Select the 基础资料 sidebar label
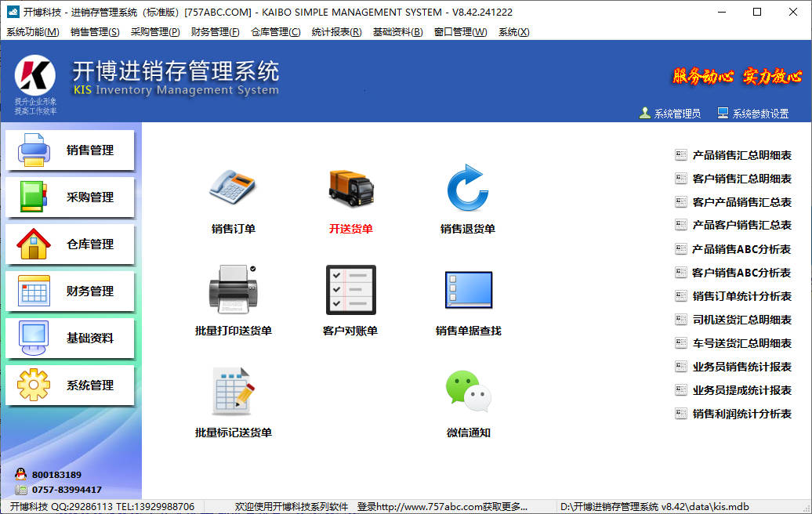Viewport: 812px width, 514px height. [x=90, y=338]
